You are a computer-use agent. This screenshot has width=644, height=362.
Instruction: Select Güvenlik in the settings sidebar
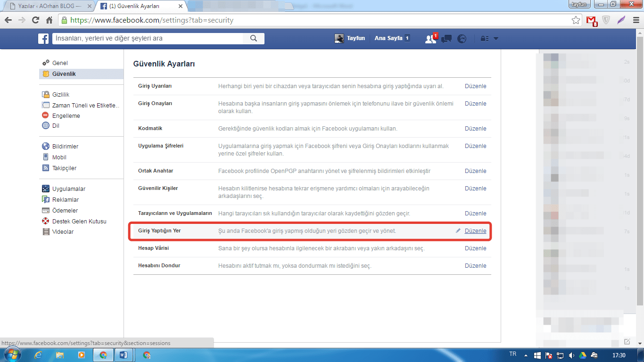(81, 74)
